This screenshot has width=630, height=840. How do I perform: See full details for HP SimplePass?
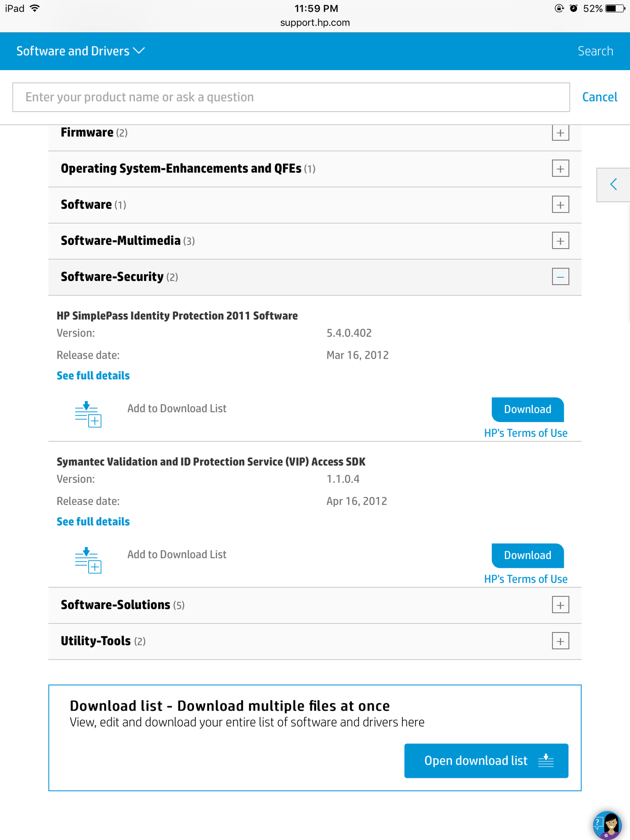[93, 375]
